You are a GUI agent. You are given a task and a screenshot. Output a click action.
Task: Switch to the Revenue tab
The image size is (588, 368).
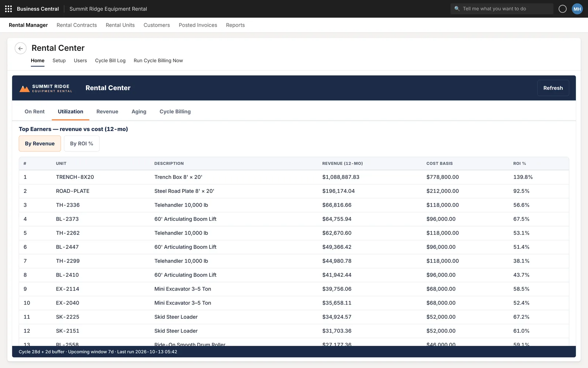point(107,112)
